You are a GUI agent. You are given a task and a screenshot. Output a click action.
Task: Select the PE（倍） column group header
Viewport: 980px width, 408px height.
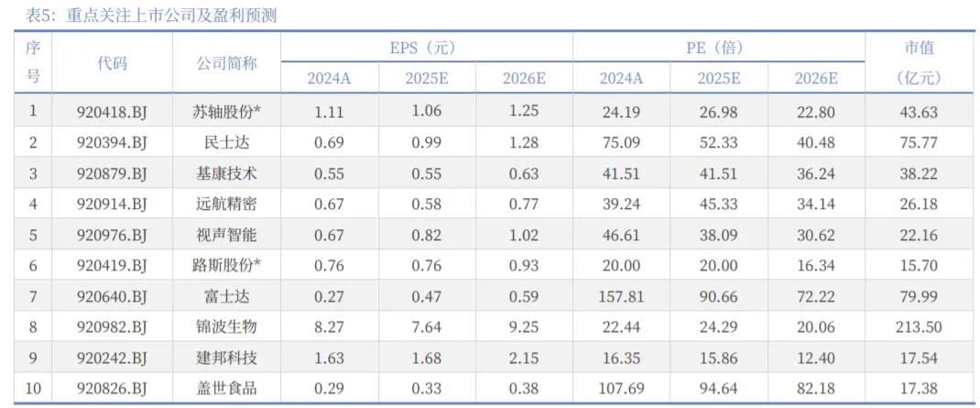coord(719,48)
